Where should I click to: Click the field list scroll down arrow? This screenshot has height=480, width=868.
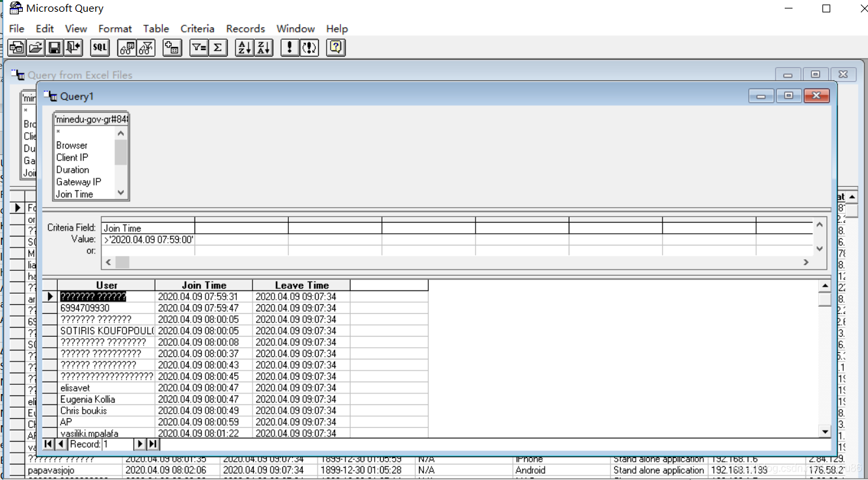[x=120, y=193]
